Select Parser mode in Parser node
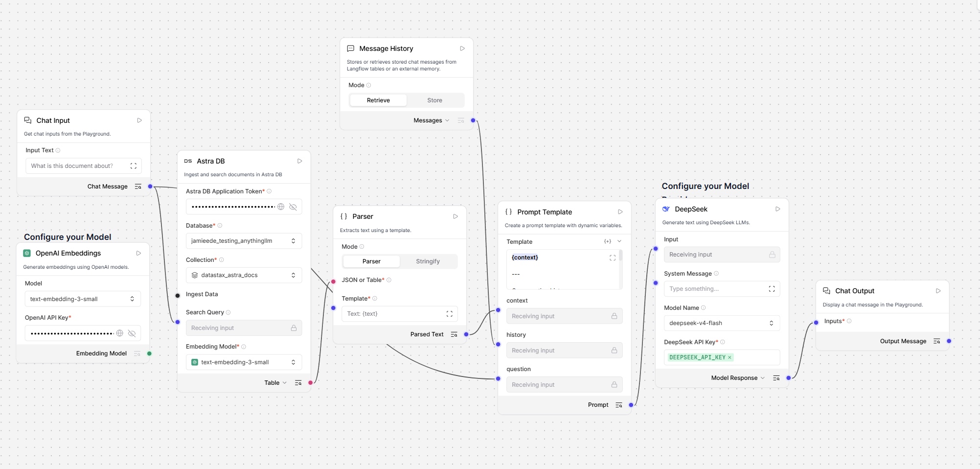980x469 pixels. pyautogui.click(x=371, y=261)
